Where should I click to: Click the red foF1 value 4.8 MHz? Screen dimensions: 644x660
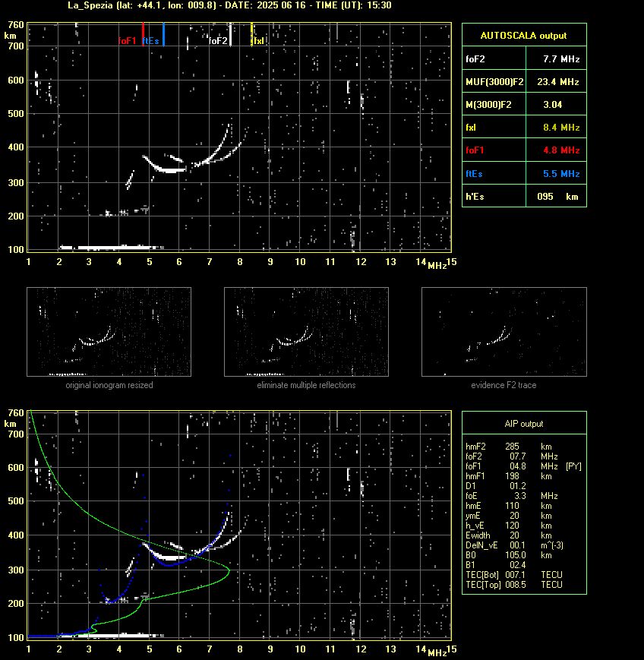pyautogui.click(x=561, y=150)
